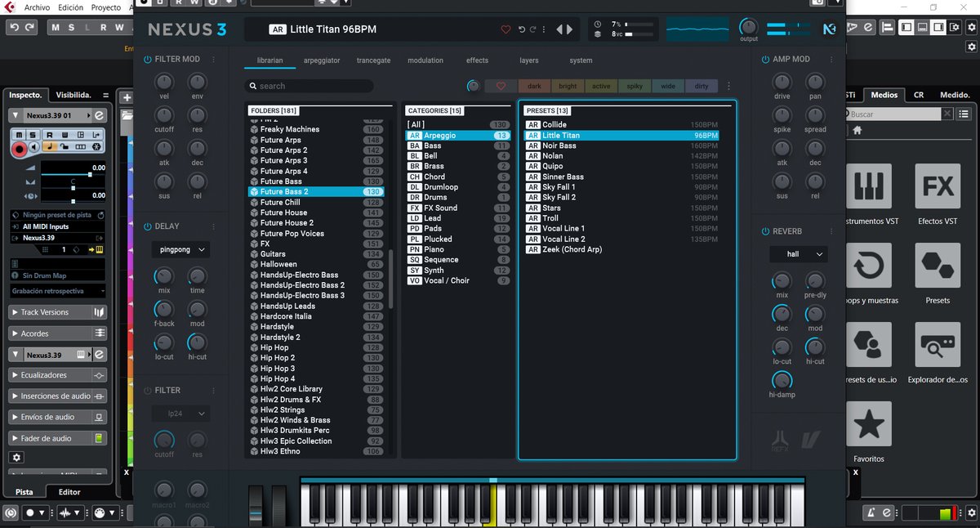Screen dimensions: 980x528
Task: Click the Nexus redo arrow icon
Action: click(x=533, y=29)
